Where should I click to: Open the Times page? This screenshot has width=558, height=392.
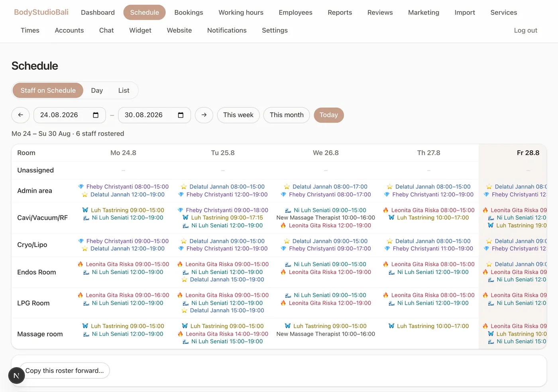pos(30,30)
